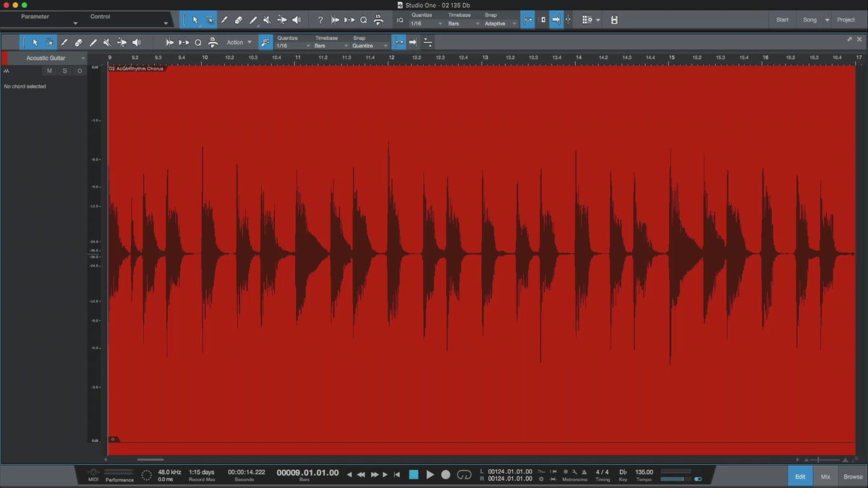Expand the Acoustic Guitar track selector dropdown

coord(83,58)
